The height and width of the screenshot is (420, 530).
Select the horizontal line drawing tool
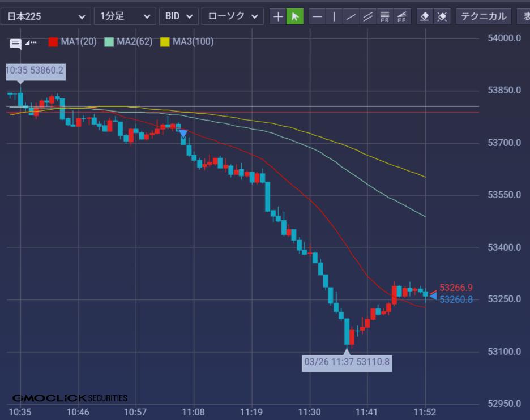(x=317, y=16)
